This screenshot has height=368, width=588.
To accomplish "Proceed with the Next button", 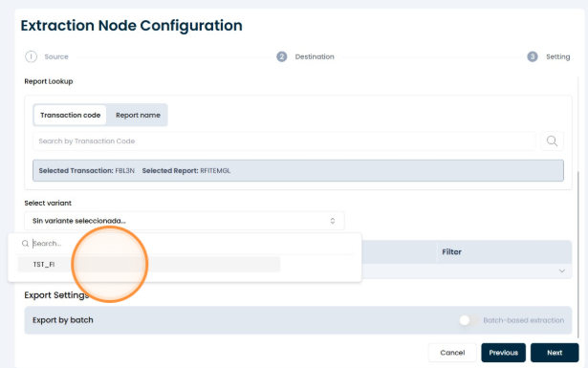I will pos(555,353).
